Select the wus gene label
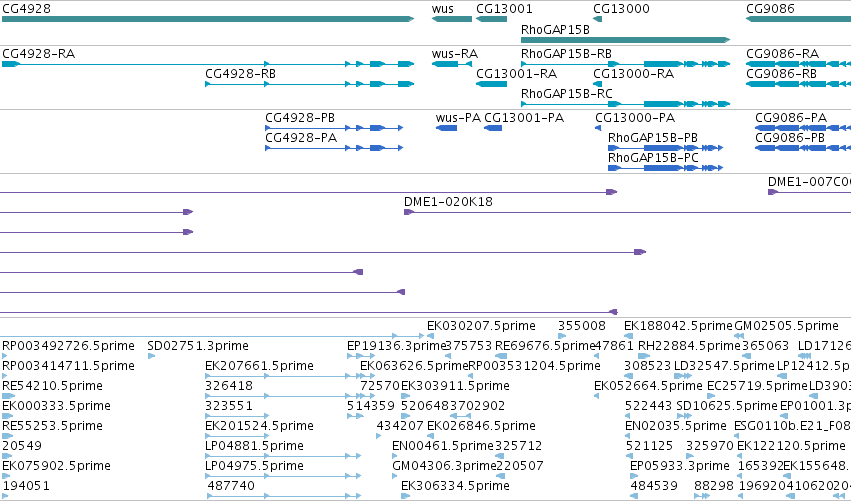This screenshot has width=851, height=501. [x=443, y=9]
